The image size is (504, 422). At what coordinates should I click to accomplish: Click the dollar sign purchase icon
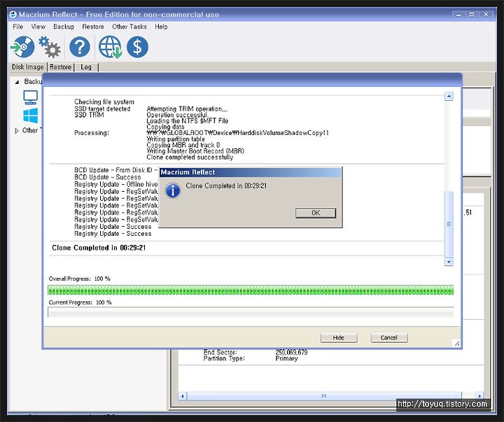137,47
